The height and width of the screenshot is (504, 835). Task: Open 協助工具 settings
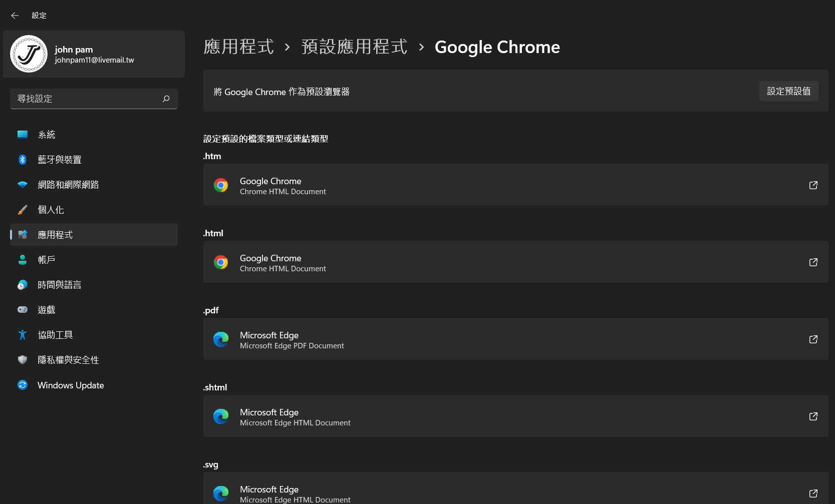[23, 334]
